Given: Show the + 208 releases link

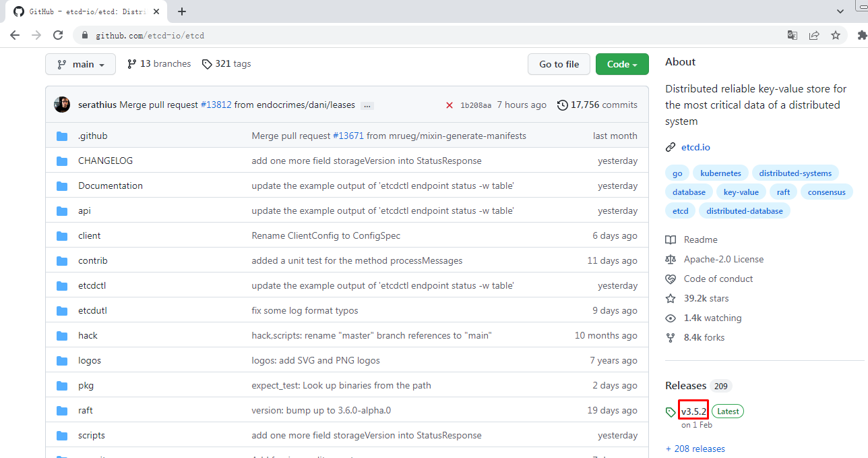Looking at the screenshot, I should point(695,449).
